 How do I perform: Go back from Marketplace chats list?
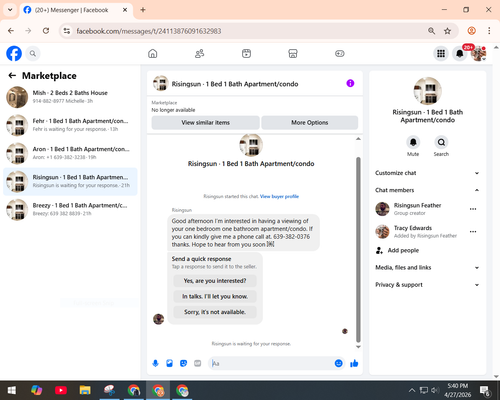pos(12,76)
